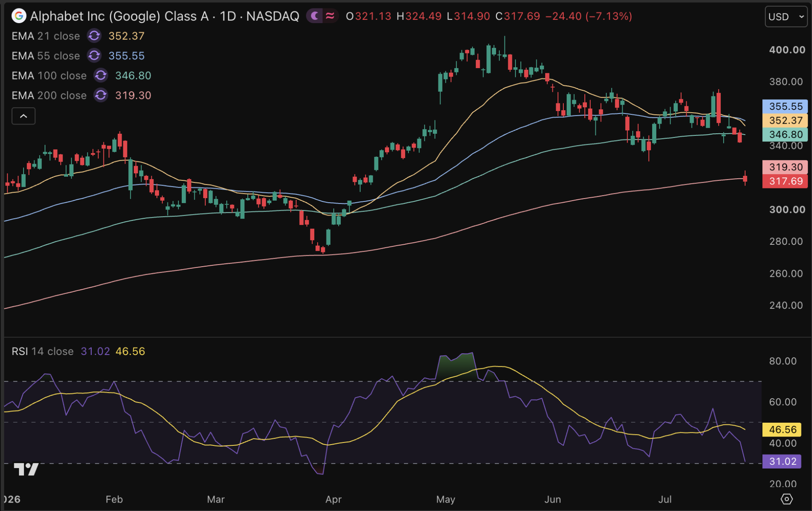Screen dimensions: 812x511
Task: Click the open price O321.13 in the header
Action: point(369,16)
